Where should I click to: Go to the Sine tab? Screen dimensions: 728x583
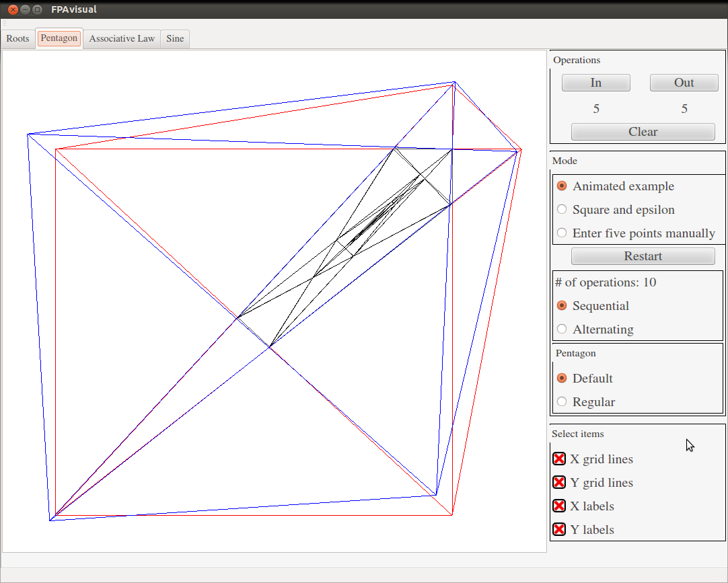tap(175, 38)
